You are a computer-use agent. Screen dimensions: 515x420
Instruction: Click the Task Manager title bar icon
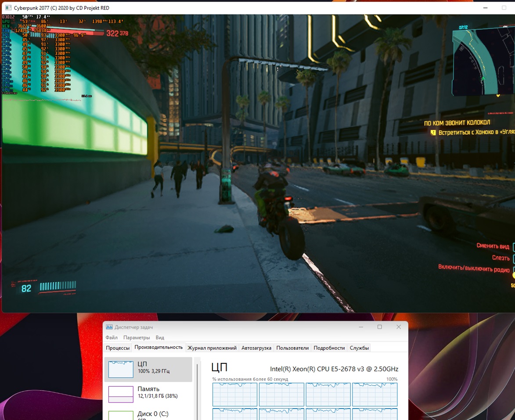pos(109,327)
